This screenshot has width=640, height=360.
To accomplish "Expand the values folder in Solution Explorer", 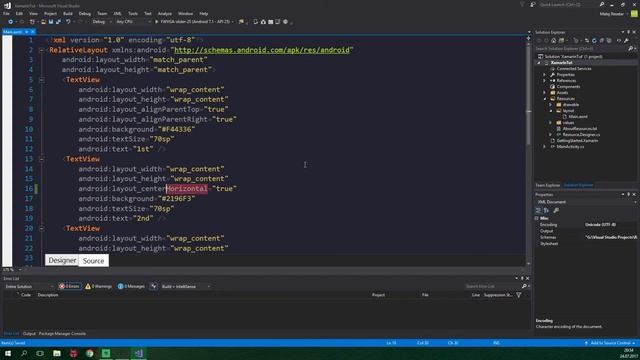I will tap(550, 123).
